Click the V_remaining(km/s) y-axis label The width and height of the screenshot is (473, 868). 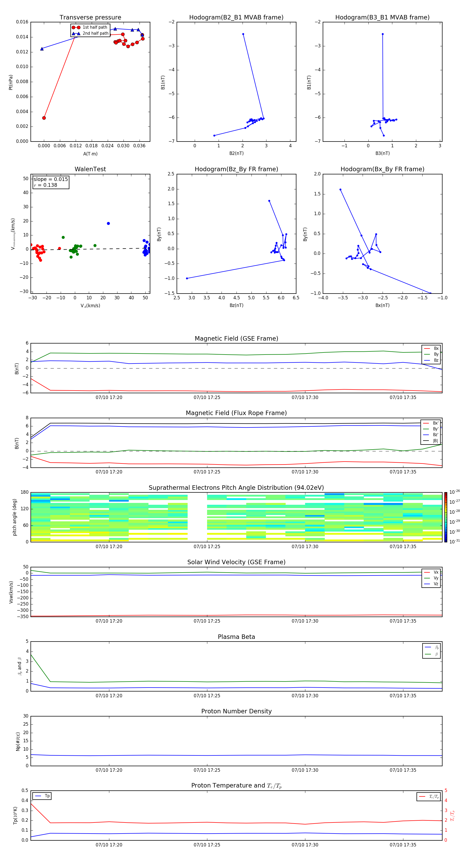point(13,234)
